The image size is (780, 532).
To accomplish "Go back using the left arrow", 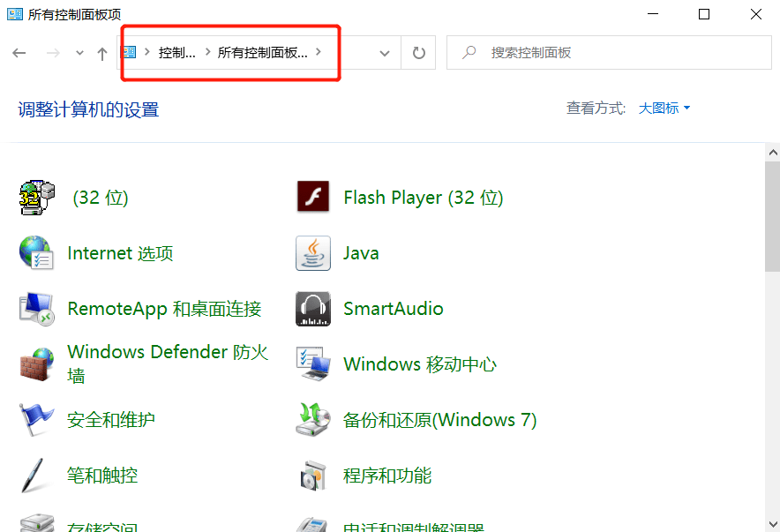I will pyautogui.click(x=19, y=53).
